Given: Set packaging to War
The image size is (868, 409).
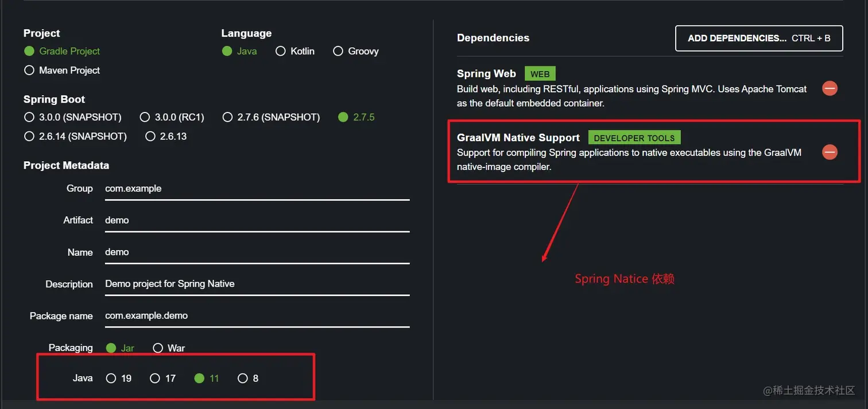Looking at the screenshot, I should click(169, 348).
